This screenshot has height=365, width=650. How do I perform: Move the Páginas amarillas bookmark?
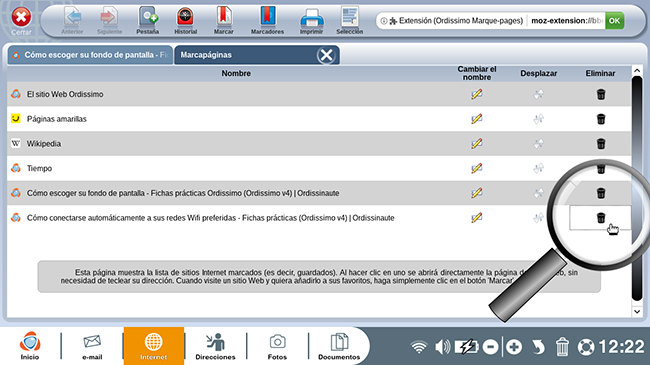[x=538, y=119]
